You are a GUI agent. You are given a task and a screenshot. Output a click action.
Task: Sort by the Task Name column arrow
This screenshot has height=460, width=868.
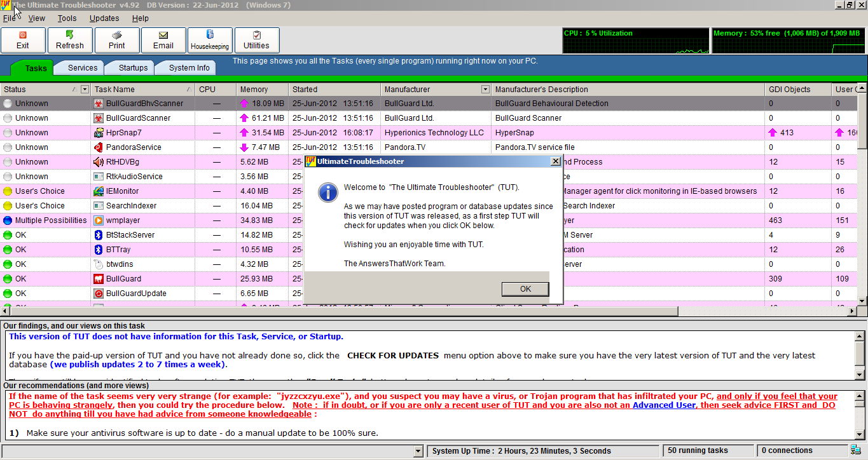tap(189, 90)
